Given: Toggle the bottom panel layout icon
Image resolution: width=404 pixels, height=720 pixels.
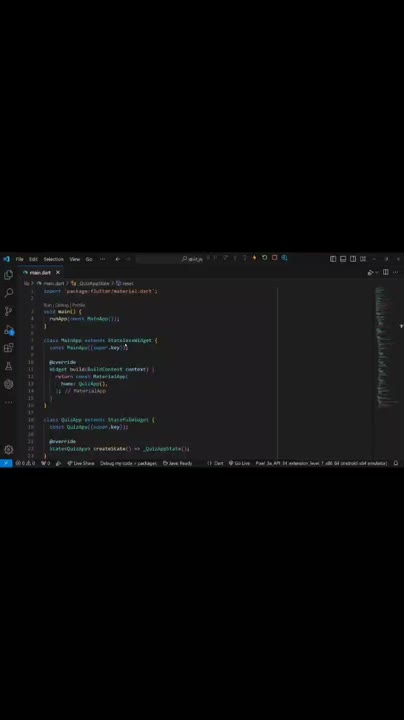Looking at the screenshot, I should pyautogui.click(x=343, y=259).
